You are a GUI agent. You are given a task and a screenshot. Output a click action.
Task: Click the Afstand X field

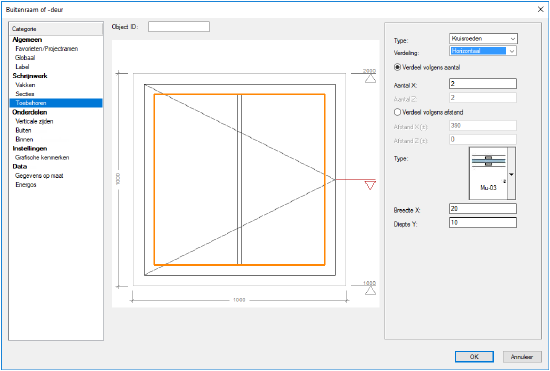483,126
